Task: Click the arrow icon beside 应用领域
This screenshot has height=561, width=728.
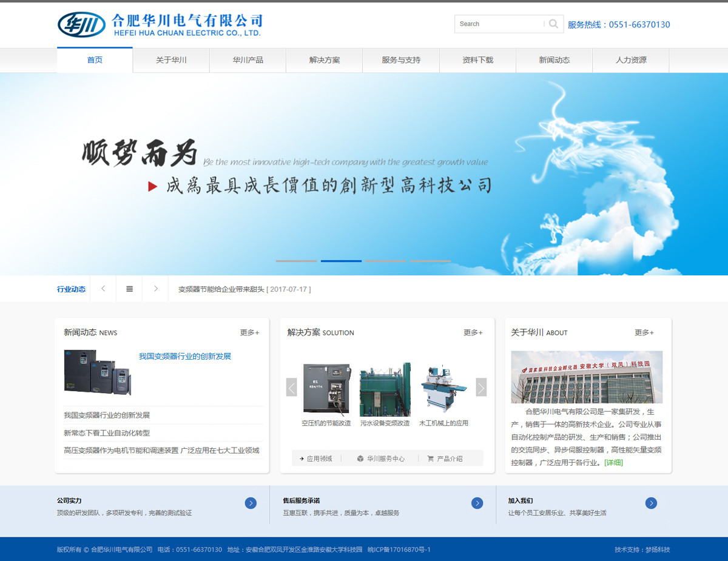Action: click(302, 458)
